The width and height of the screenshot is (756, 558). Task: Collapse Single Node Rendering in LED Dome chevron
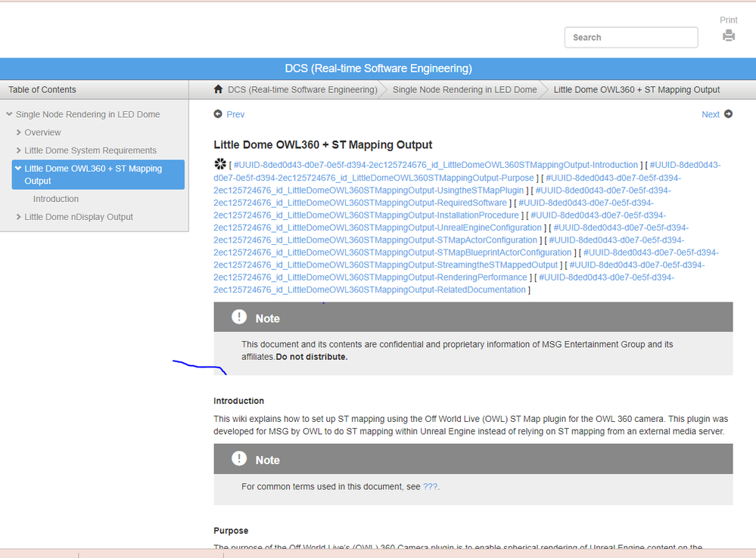tap(9, 114)
